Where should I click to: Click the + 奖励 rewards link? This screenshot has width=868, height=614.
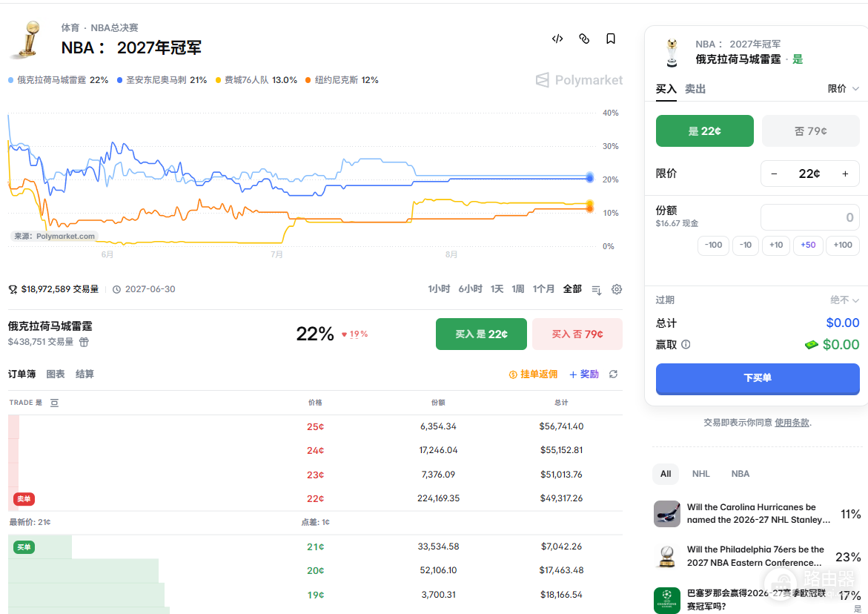click(x=584, y=374)
